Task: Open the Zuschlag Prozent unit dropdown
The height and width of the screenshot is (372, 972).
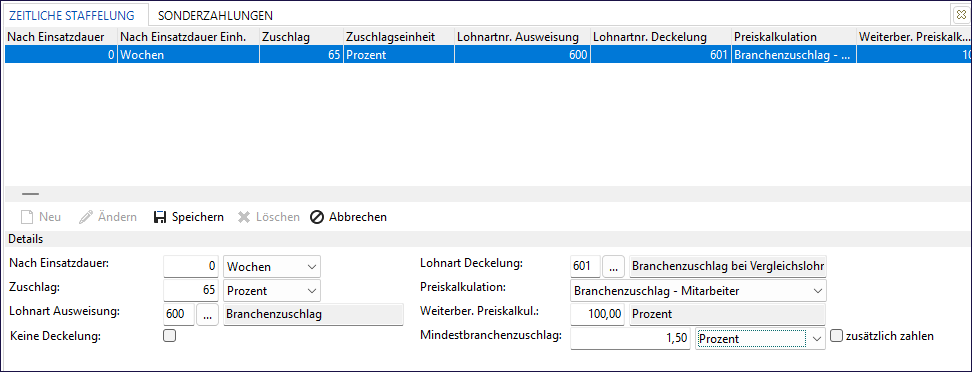Action: pos(272,291)
